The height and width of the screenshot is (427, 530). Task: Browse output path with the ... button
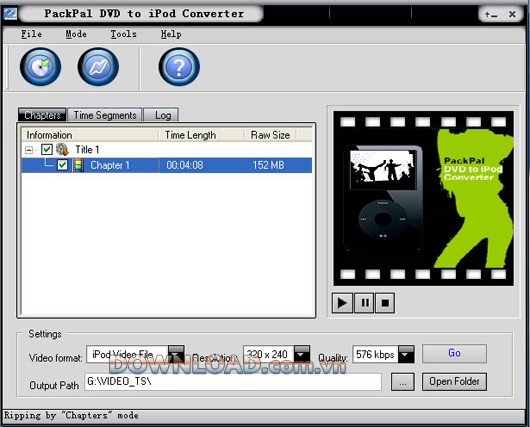pos(403,382)
